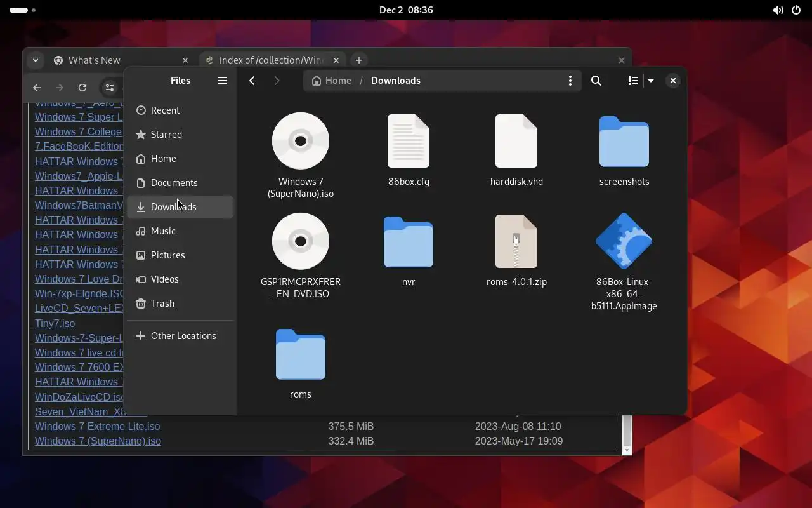Viewport: 812px width, 508px height.
Task: Reload the browser page
Action: coord(82,88)
